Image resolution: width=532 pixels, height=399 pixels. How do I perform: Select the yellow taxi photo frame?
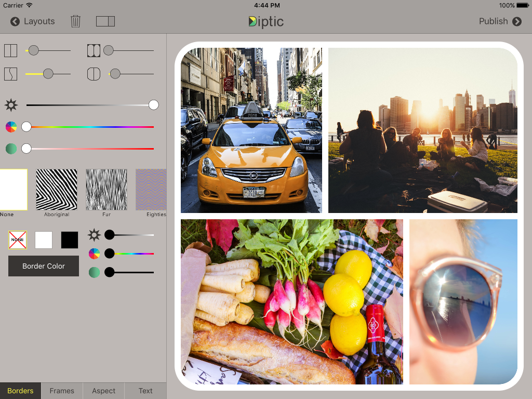click(x=251, y=130)
